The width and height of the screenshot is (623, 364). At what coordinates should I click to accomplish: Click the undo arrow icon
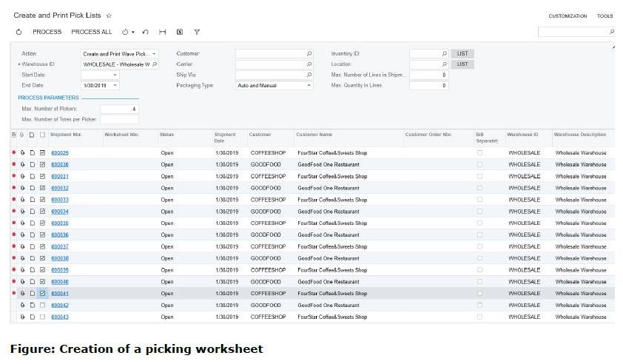146,32
